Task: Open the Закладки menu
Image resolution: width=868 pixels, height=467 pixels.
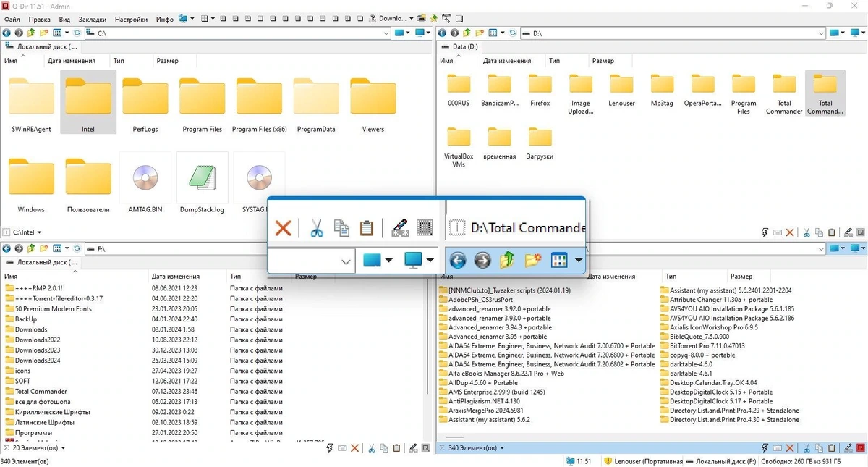Action: (x=92, y=20)
